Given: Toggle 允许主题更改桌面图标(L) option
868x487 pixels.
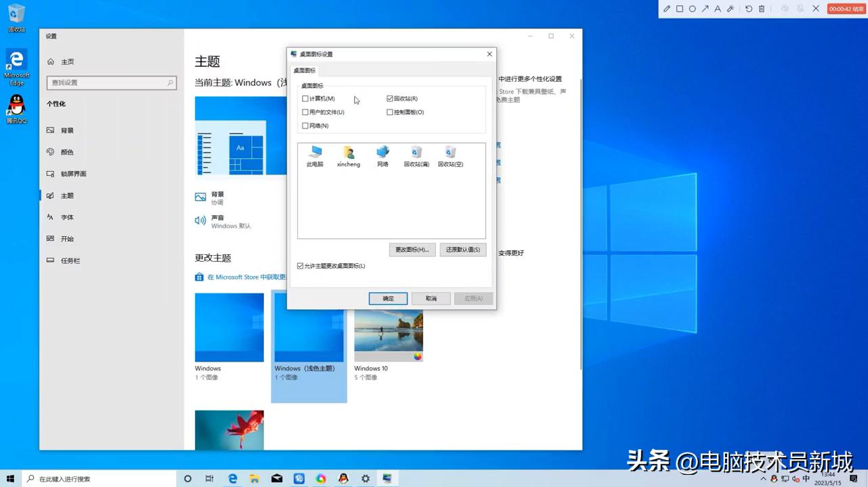Looking at the screenshot, I should coord(299,265).
